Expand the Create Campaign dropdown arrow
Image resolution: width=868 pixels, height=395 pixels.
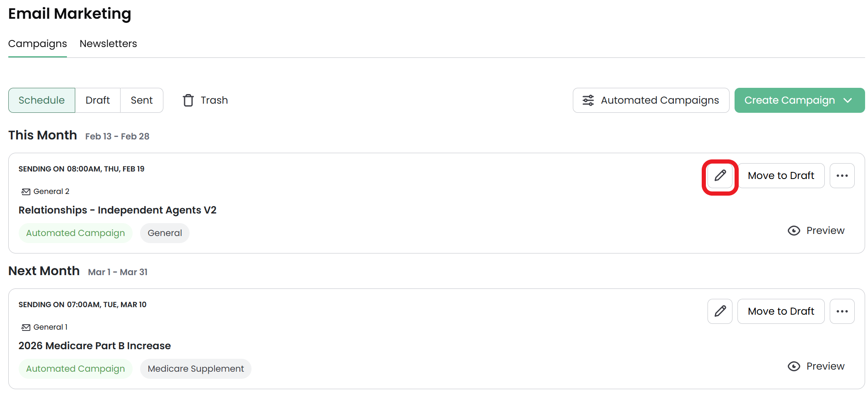click(848, 100)
